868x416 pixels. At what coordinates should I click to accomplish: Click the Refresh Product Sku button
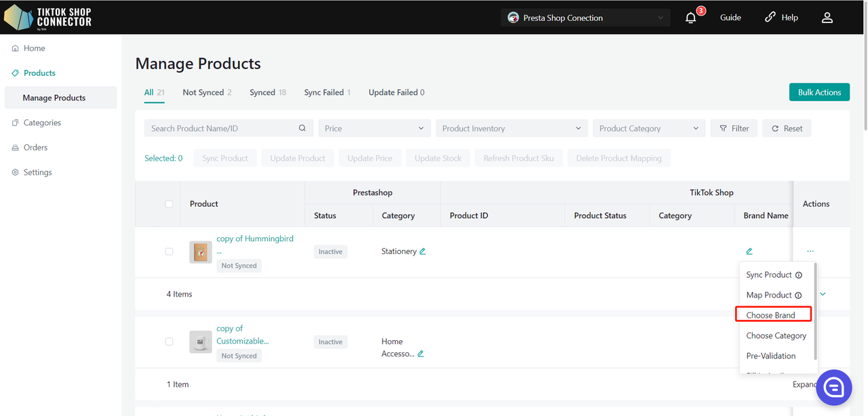(x=519, y=159)
